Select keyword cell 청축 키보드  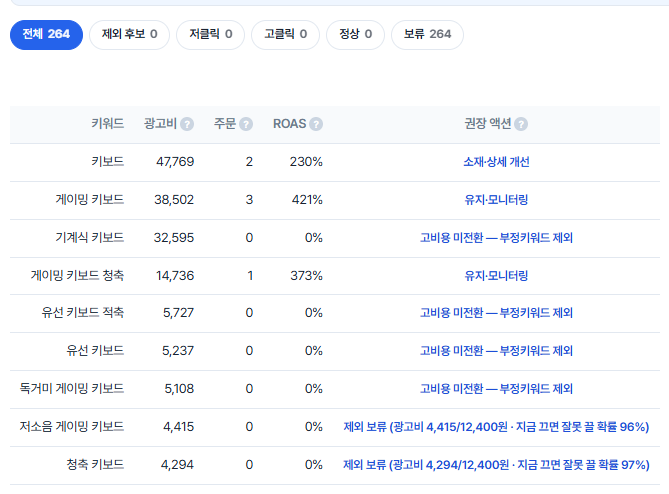95,465
